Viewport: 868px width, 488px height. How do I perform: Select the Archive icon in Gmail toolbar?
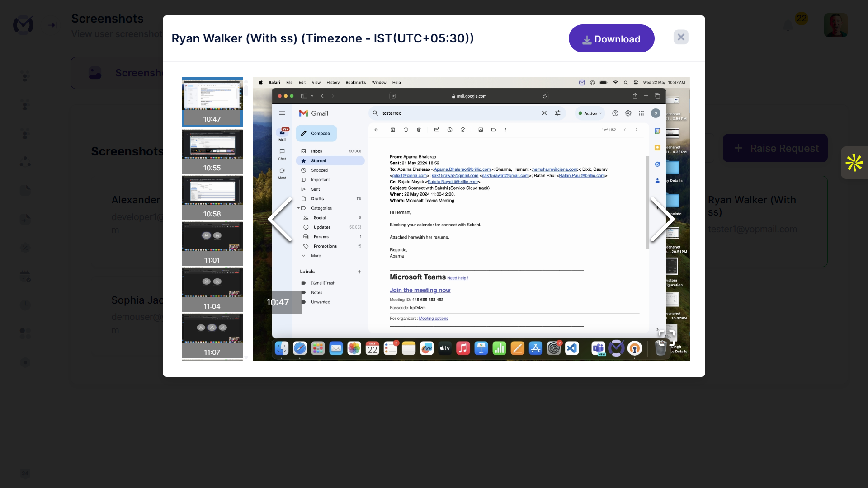392,130
